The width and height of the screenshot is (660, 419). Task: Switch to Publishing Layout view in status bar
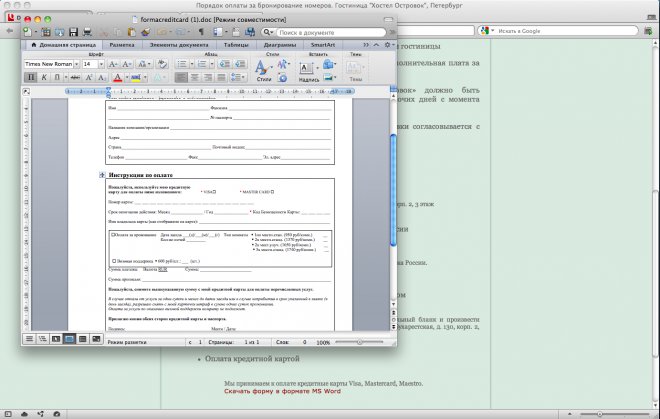click(x=56, y=339)
